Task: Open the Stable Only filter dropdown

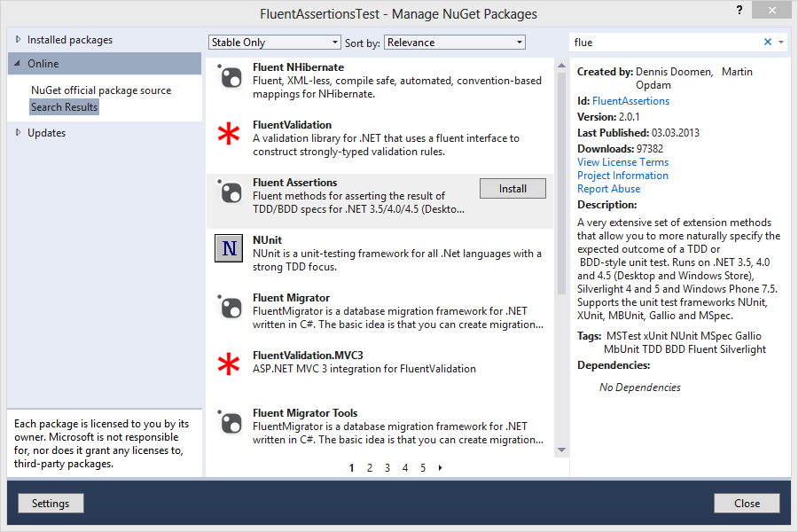Action: pos(275,43)
